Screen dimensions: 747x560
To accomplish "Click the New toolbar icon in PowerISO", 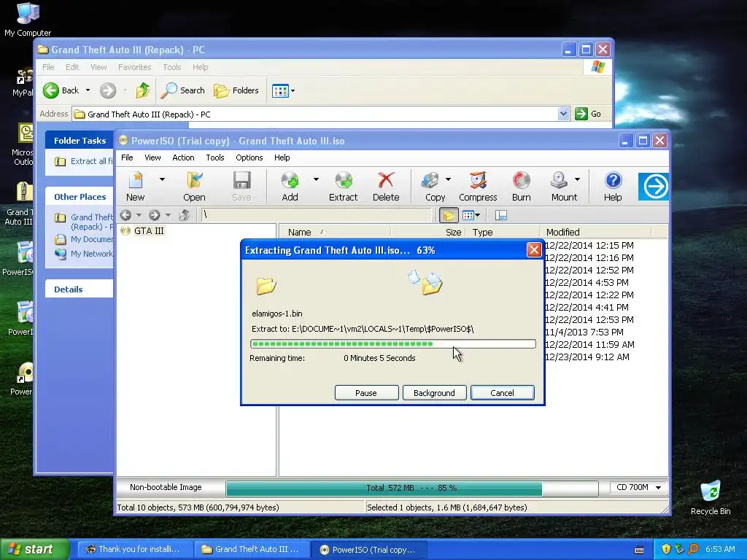I will (x=136, y=186).
